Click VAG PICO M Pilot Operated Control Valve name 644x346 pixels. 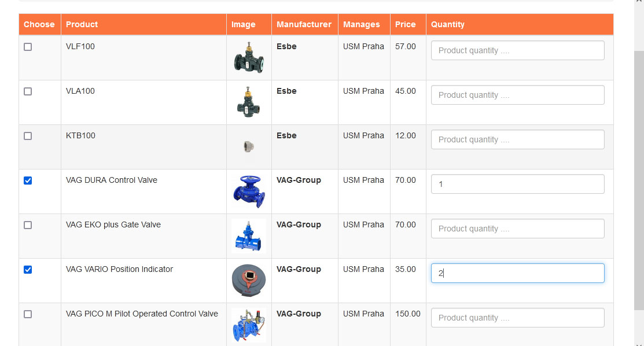[142, 314]
